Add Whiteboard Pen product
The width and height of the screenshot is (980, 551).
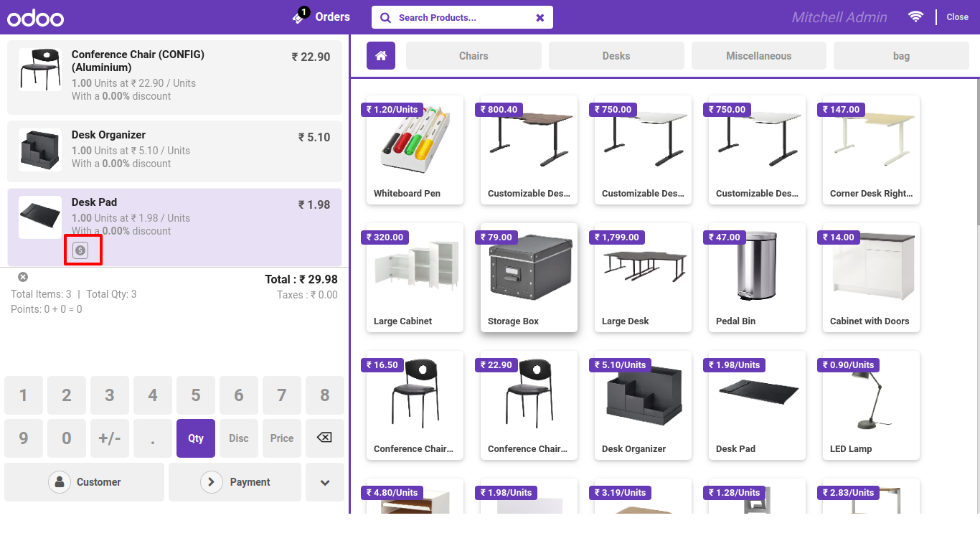tap(415, 150)
